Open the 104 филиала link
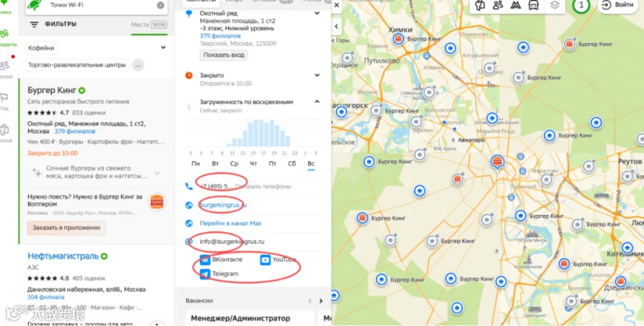The height and width of the screenshot is (326, 644). [46, 297]
